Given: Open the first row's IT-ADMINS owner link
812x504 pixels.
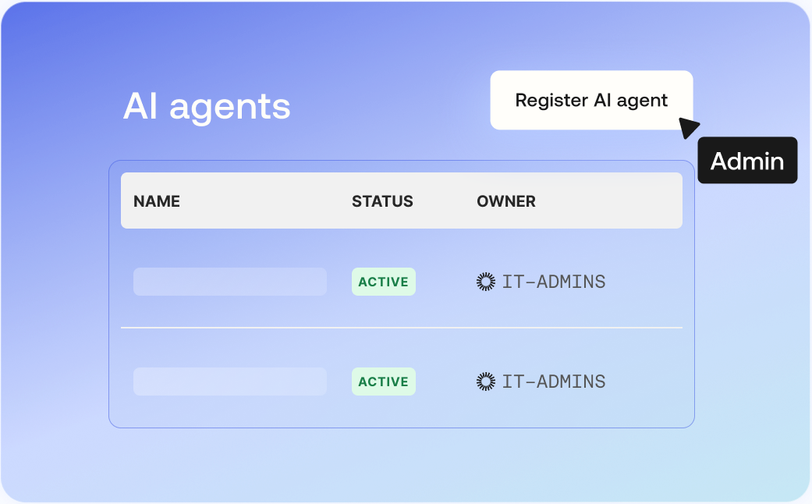Looking at the screenshot, I should click(x=553, y=282).
